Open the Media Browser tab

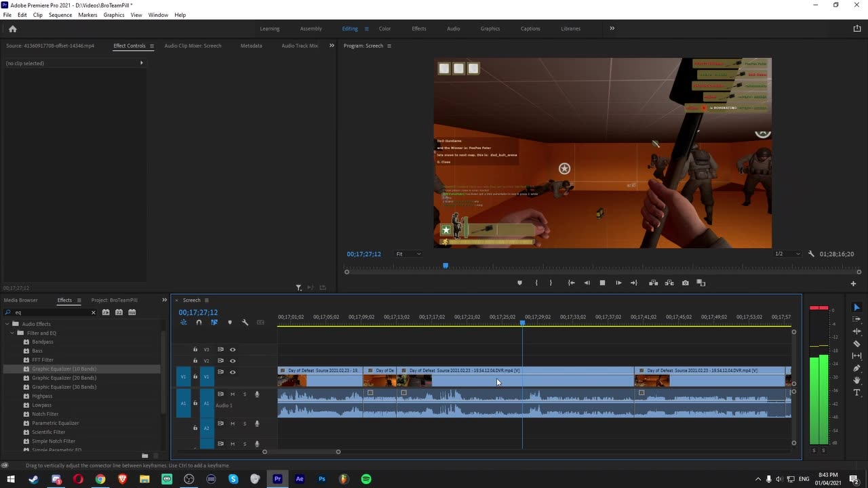(x=20, y=300)
